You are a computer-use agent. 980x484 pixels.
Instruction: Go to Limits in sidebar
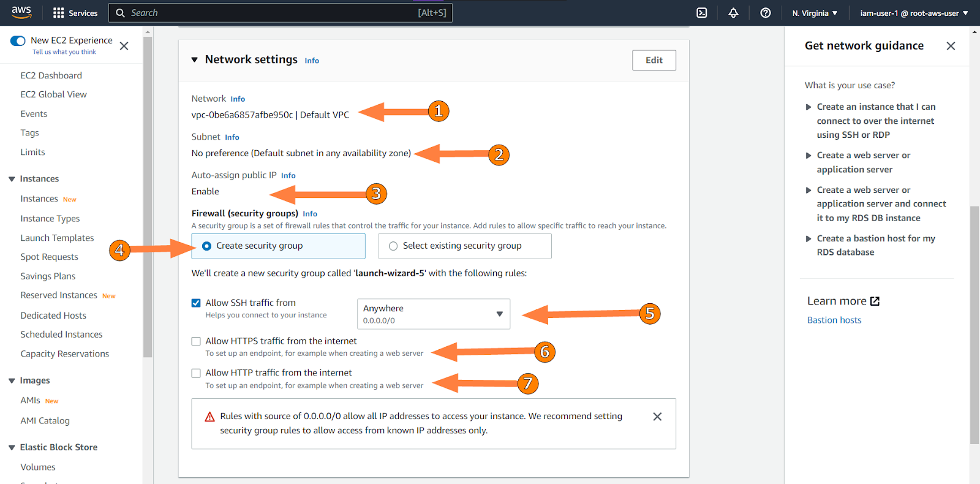tap(33, 152)
